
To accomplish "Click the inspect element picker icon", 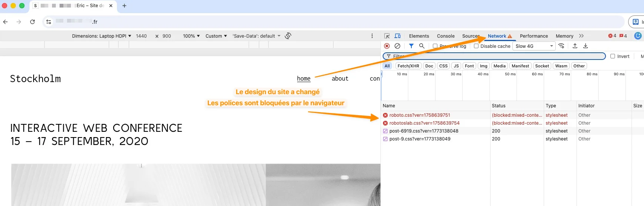I will click(x=387, y=36).
